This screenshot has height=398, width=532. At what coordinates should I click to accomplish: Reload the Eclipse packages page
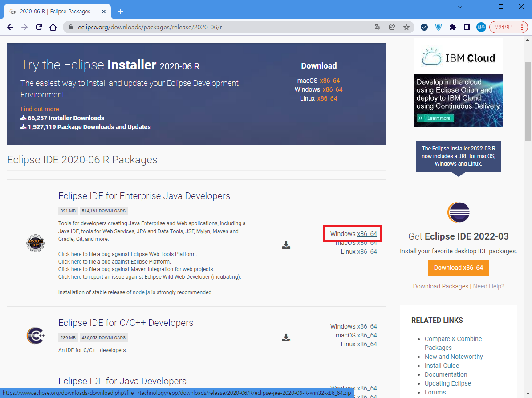coord(39,27)
